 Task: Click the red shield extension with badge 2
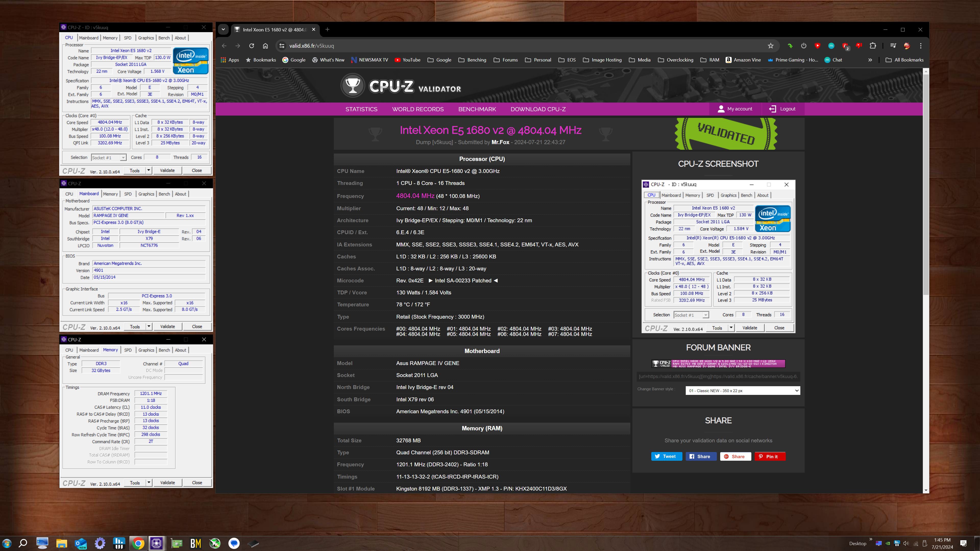tap(845, 46)
